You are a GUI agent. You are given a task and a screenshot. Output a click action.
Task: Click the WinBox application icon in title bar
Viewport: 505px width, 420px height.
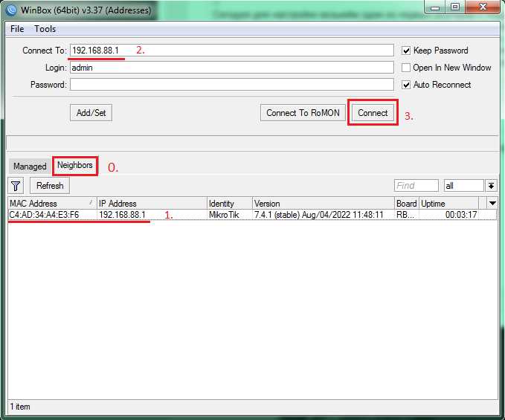click(12, 10)
